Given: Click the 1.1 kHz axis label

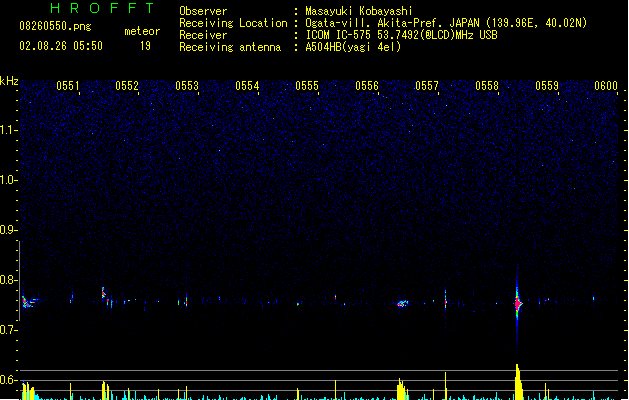Looking at the screenshot, I should (x=8, y=130).
